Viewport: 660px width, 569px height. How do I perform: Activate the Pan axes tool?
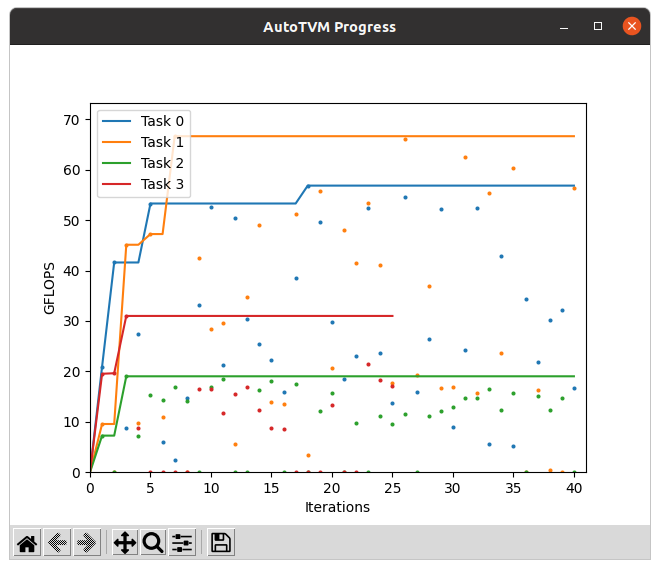click(125, 543)
